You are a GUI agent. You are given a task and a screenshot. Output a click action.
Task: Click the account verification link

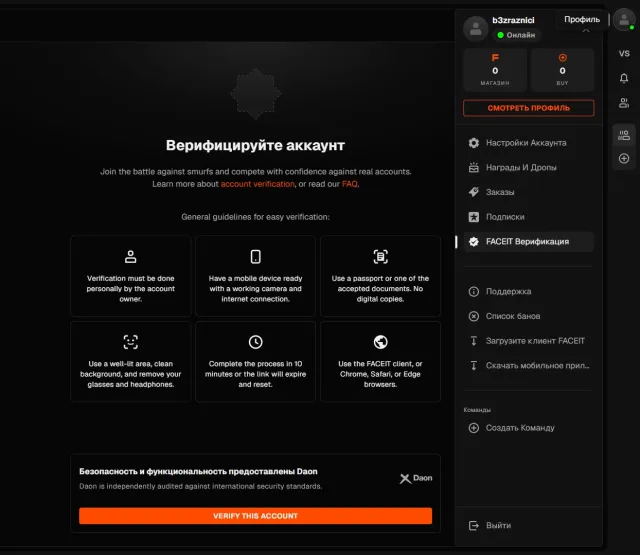[258, 184]
